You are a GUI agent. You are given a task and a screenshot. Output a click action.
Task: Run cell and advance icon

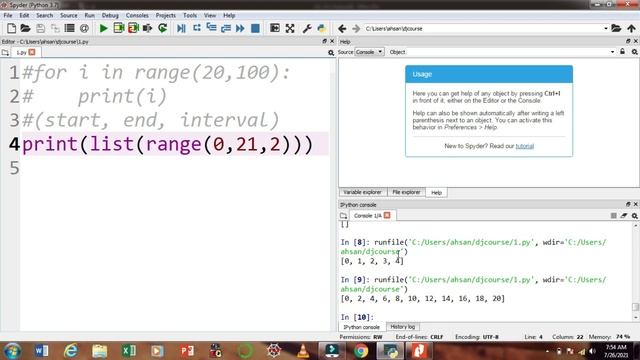pyautogui.click(x=133, y=28)
